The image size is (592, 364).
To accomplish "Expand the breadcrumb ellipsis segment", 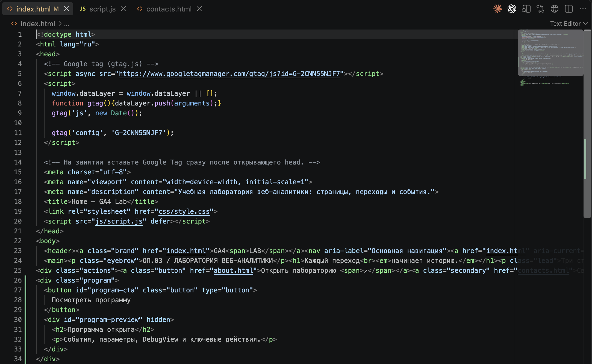I will coord(67,24).
